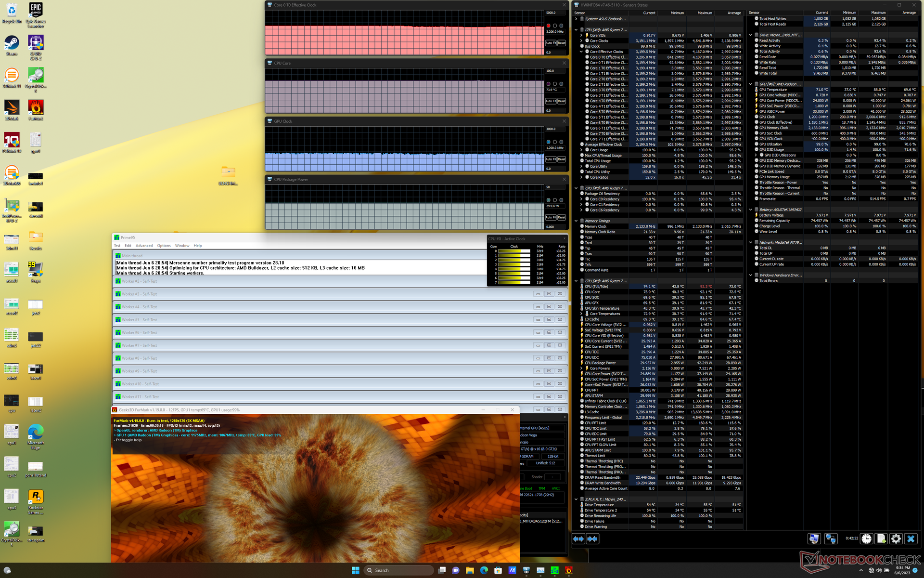Viewport: 924px width, 578px height.
Task: Click HWiNFO reset clock timer icon
Action: (x=866, y=539)
